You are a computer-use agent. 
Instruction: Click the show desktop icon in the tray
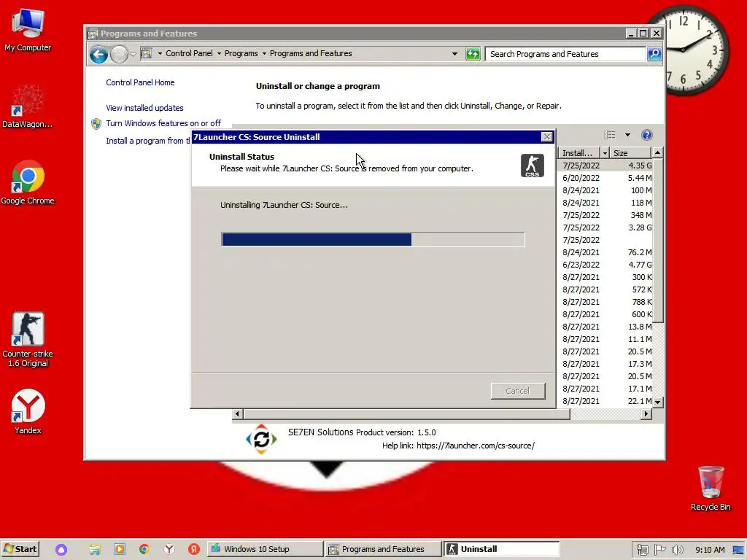pos(739,550)
